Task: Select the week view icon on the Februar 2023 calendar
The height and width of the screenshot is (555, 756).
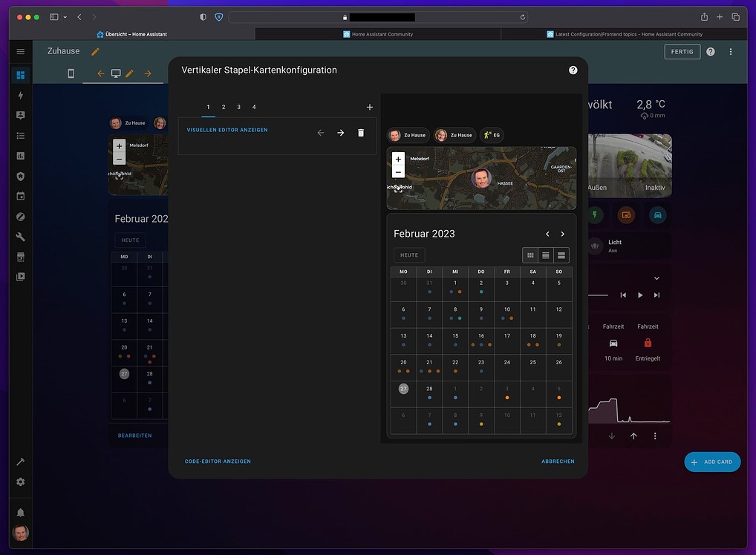Action: [546, 254]
